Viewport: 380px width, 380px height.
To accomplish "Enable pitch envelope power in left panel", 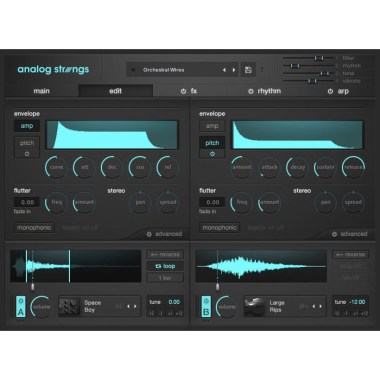I will (x=27, y=154).
